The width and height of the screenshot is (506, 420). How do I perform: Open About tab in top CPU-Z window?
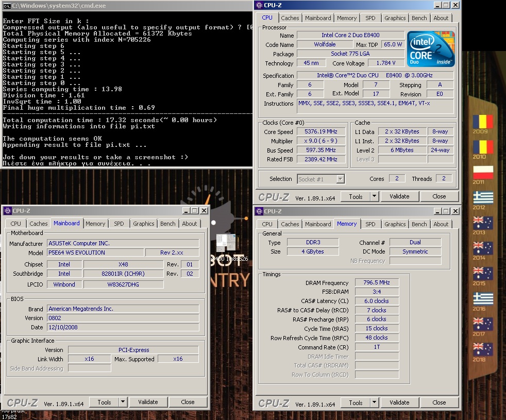tap(441, 18)
